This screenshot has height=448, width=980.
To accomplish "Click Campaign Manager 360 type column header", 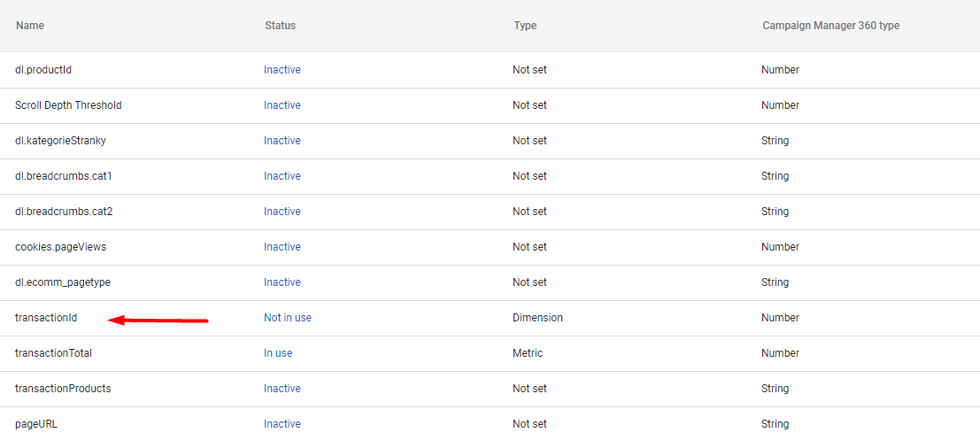I will [x=830, y=26].
